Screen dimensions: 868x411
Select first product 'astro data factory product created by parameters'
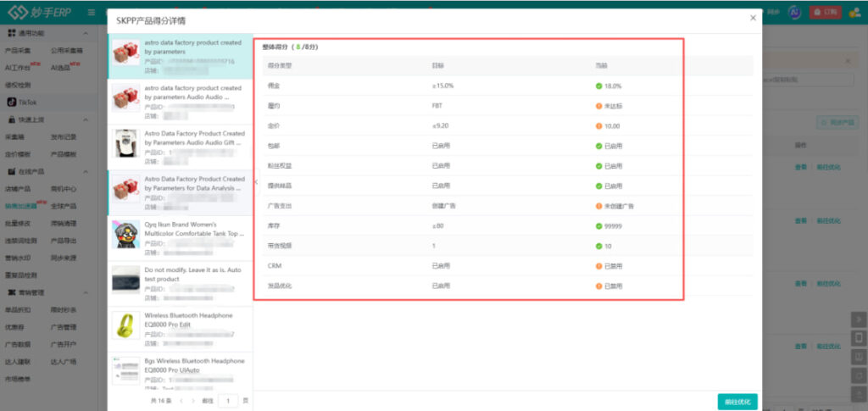click(x=180, y=56)
